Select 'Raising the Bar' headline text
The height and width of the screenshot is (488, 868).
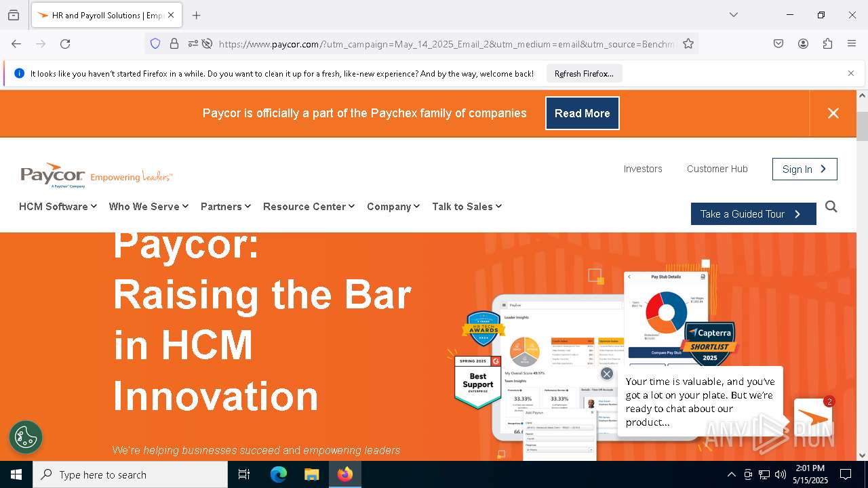[x=262, y=295]
